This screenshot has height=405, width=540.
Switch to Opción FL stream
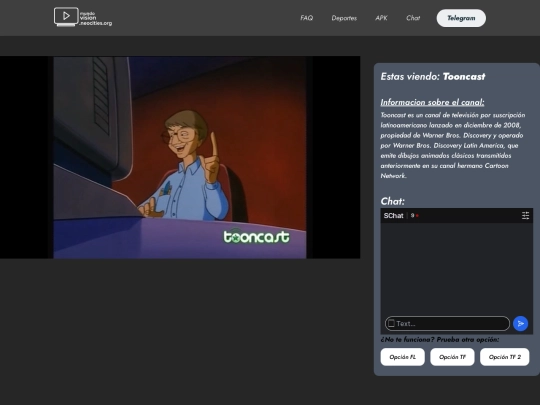403,357
